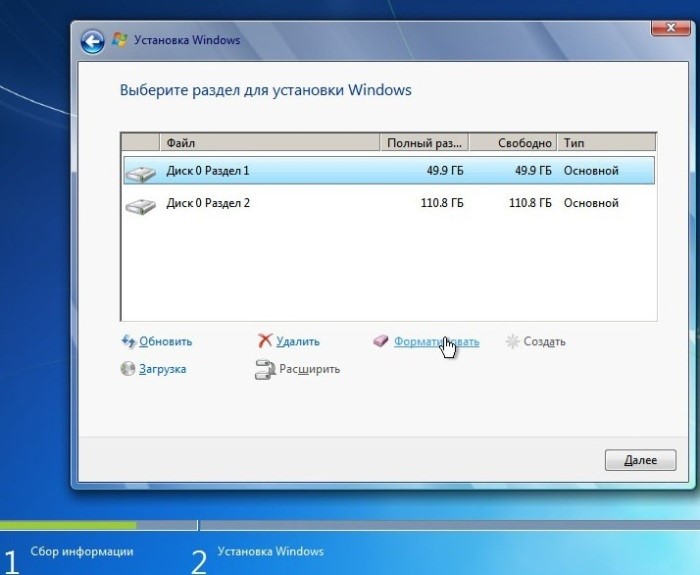Click the Расширить link
Image resolution: width=700 pixels, height=575 pixels.
coord(309,369)
